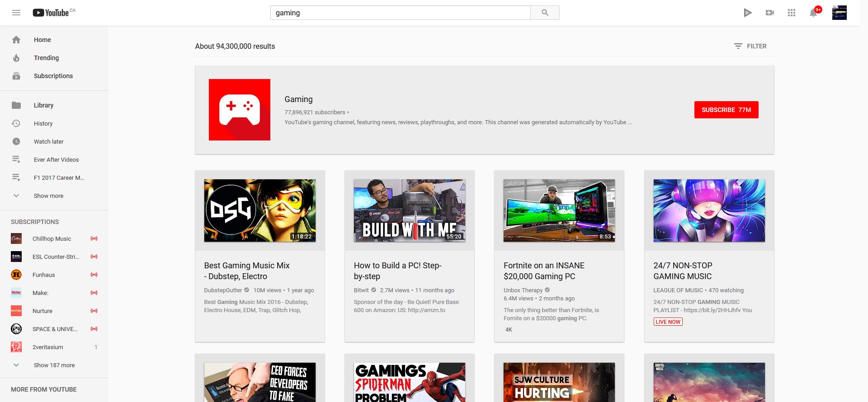
Task: Click the LIVE NOW badge
Action: (x=668, y=322)
